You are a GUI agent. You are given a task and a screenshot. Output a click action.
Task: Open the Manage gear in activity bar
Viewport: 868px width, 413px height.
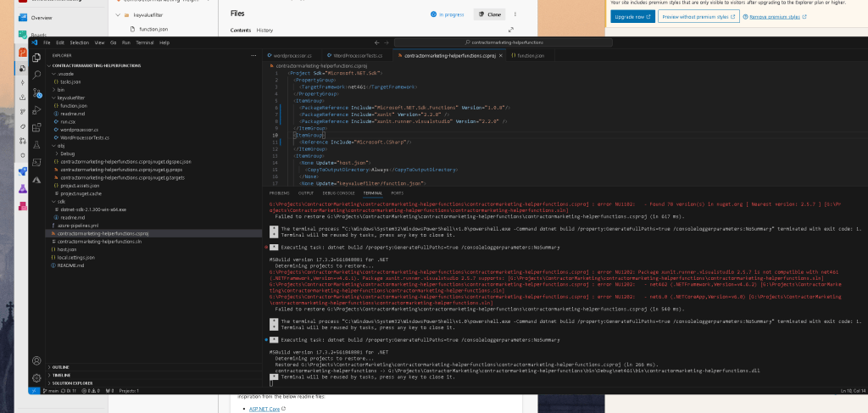[x=36, y=378]
